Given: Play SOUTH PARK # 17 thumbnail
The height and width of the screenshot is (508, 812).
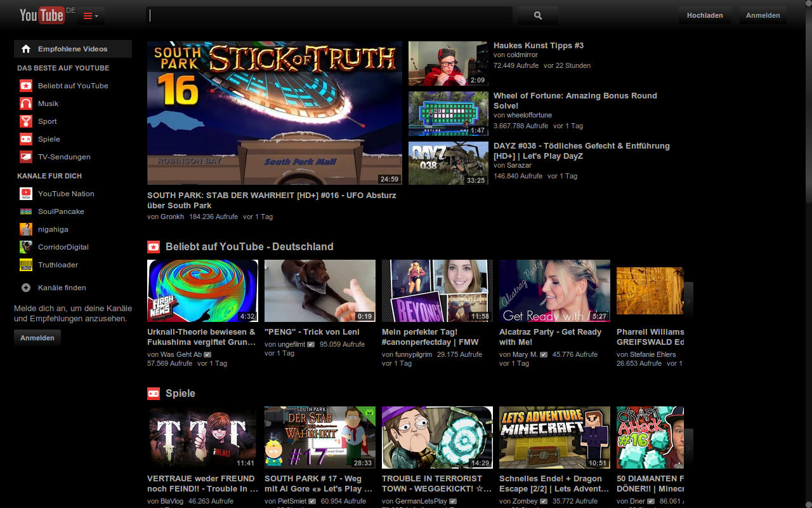Looking at the screenshot, I should (x=320, y=438).
